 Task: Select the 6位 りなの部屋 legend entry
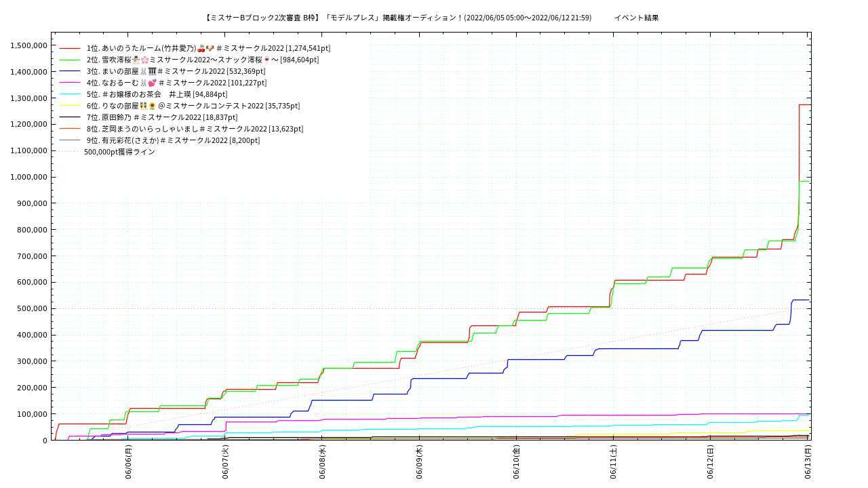(x=193, y=106)
